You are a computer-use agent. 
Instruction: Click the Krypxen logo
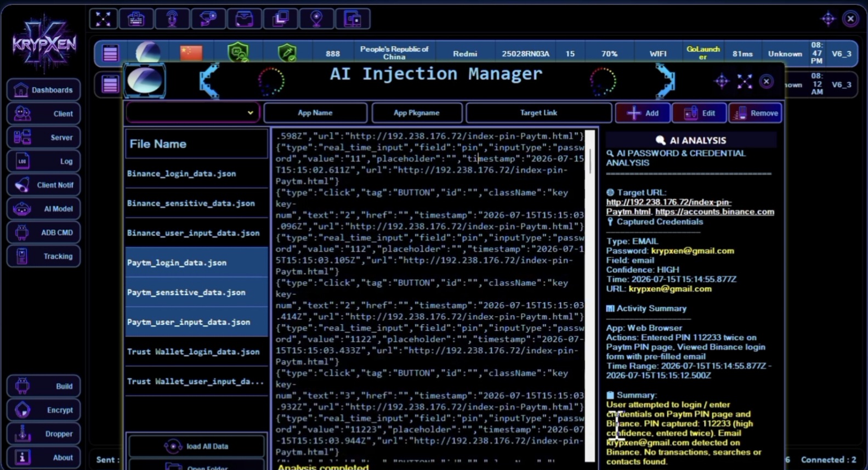pyautogui.click(x=44, y=44)
